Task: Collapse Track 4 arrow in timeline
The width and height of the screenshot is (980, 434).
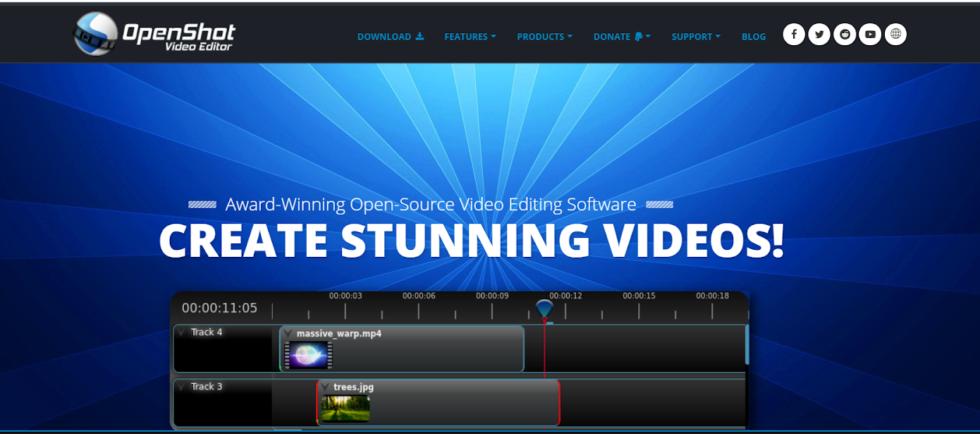Action: [x=181, y=332]
